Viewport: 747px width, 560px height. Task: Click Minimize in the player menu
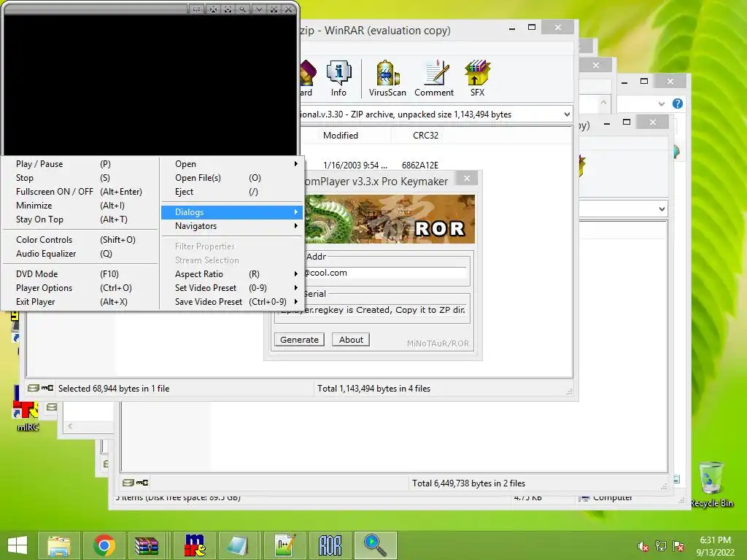[80, 206]
